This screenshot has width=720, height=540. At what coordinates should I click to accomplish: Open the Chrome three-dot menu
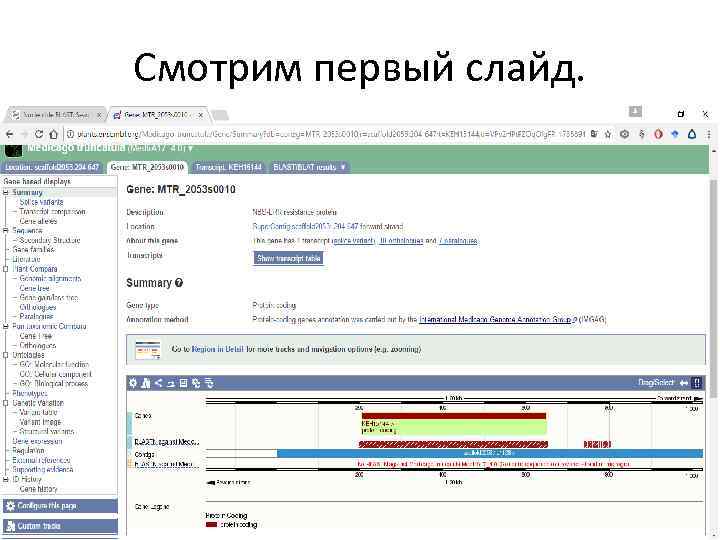[709, 134]
